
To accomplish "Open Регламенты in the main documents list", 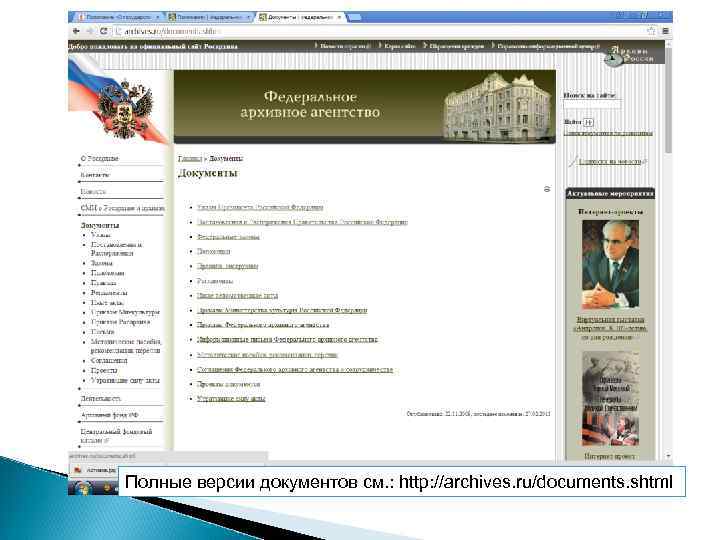I will tap(215, 281).
